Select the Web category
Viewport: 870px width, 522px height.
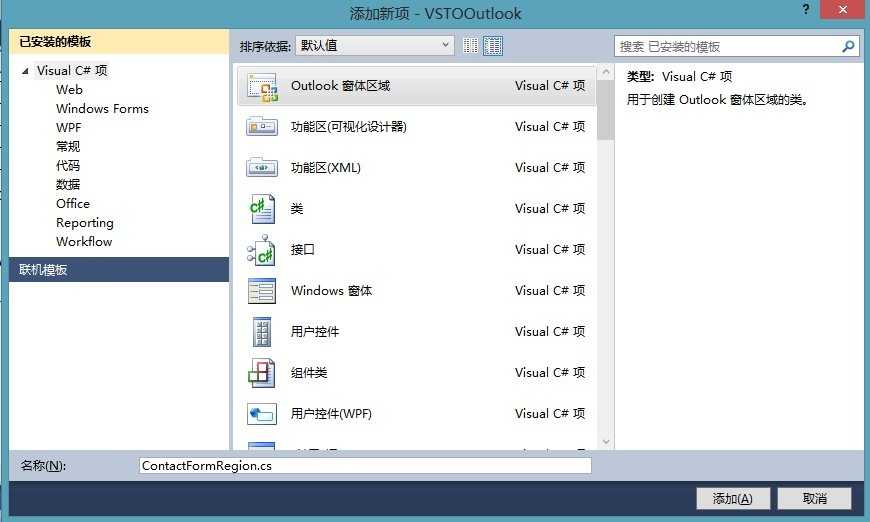(x=69, y=90)
